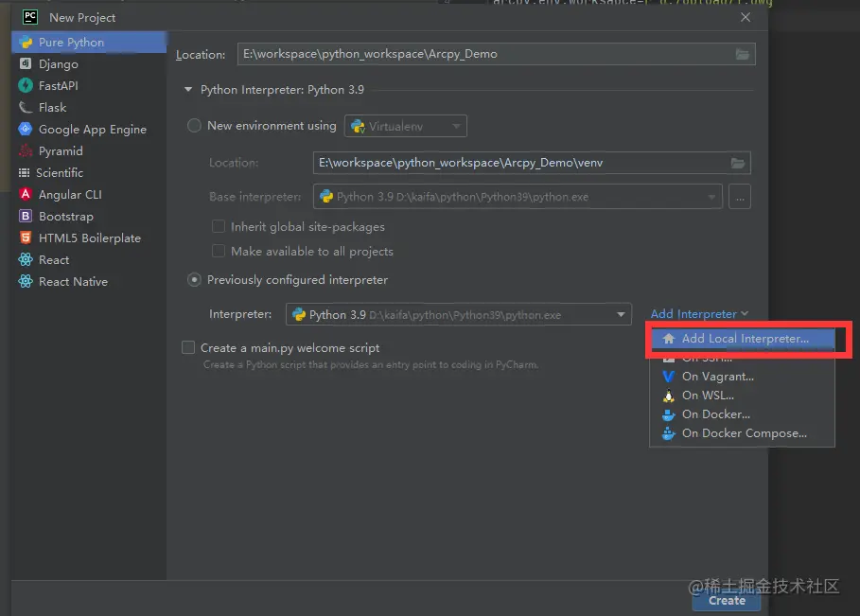Image resolution: width=860 pixels, height=616 pixels.
Task: Click the Angular CLI logo icon
Action: pos(26,194)
